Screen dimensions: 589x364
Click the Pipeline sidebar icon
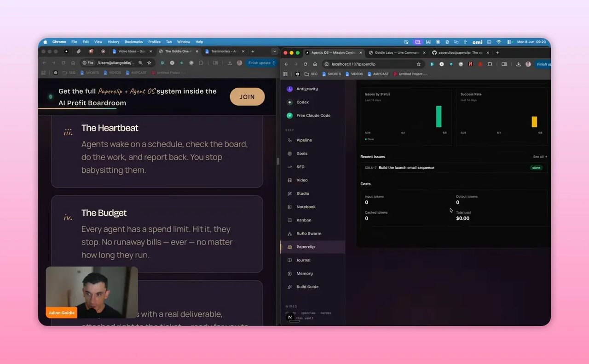coord(289,140)
